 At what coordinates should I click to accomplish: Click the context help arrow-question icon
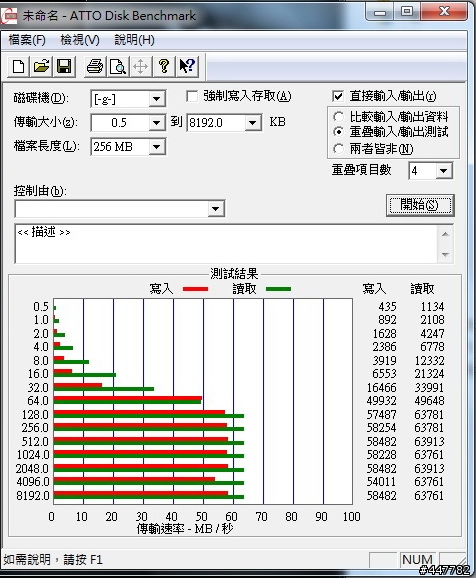tap(187, 67)
